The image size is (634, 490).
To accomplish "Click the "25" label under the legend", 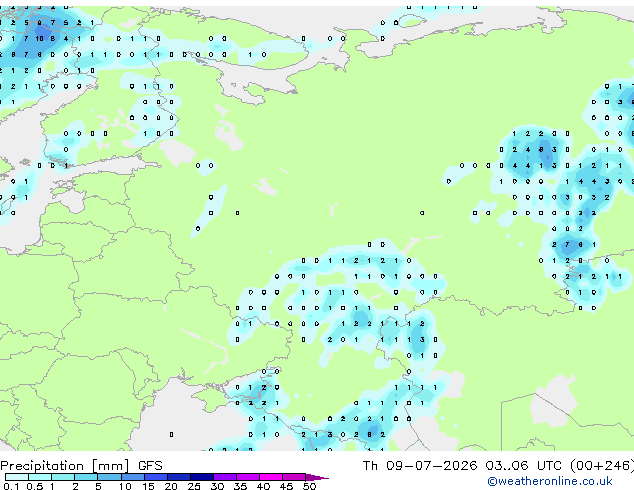I will pyautogui.click(x=194, y=486).
